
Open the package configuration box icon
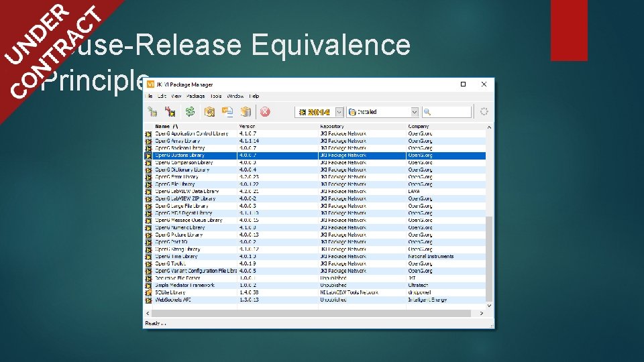tap(246, 111)
